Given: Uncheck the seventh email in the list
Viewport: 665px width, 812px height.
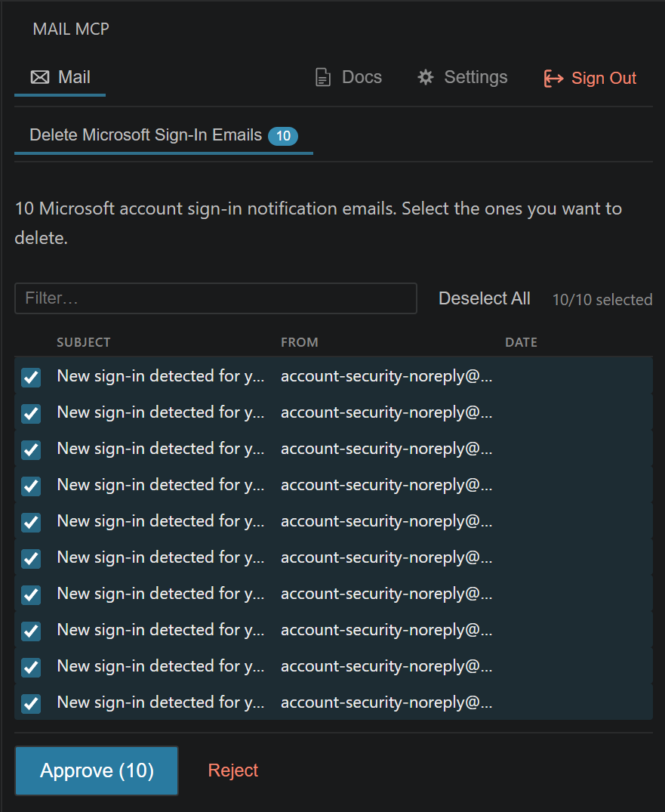Looking at the screenshot, I should (31, 594).
